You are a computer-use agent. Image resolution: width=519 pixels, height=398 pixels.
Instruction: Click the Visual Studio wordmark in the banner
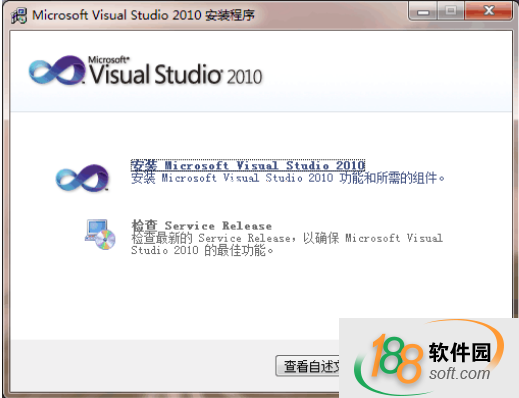point(155,74)
